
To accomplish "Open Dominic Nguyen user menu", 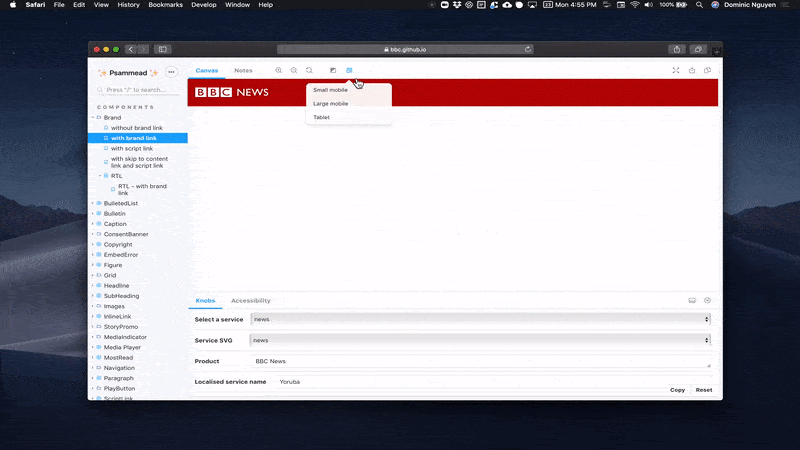I will [749, 5].
